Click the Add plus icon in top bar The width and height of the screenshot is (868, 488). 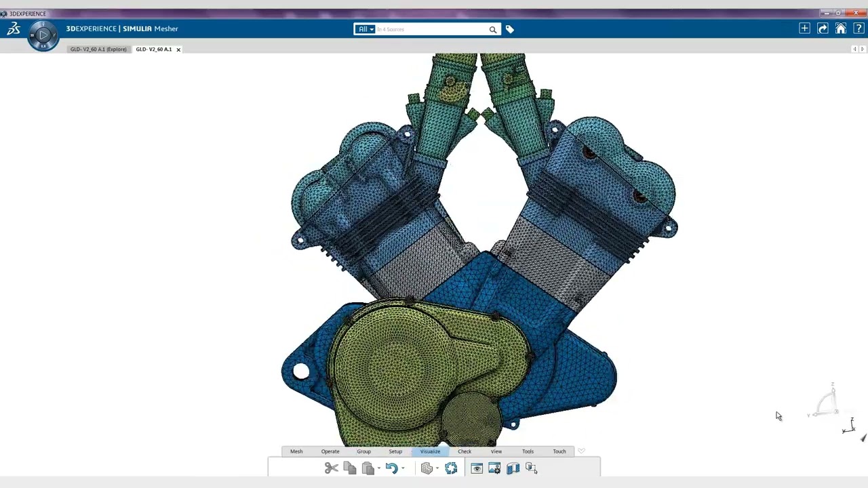click(x=804, y=28)
